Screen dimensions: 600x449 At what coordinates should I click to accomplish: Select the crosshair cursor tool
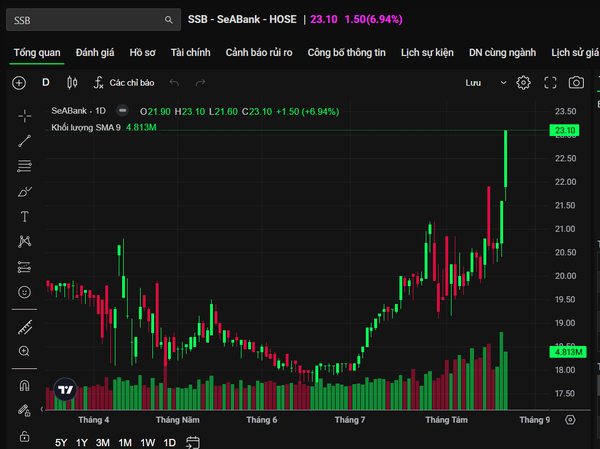click(24, 116)
